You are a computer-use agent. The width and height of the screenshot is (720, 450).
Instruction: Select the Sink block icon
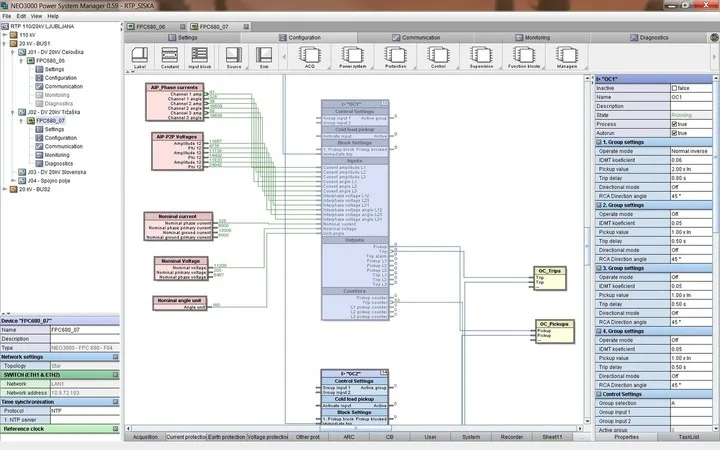pyautogui.click(x=264, y=55)
